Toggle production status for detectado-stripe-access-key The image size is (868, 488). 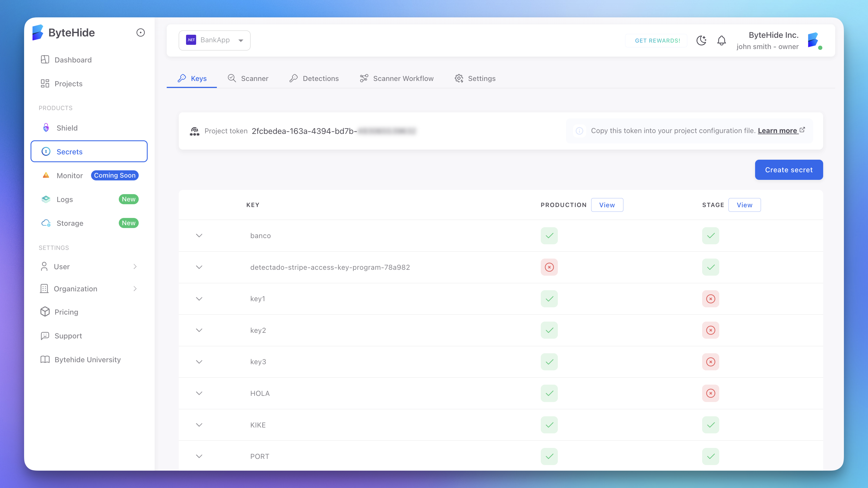[549, 267]
